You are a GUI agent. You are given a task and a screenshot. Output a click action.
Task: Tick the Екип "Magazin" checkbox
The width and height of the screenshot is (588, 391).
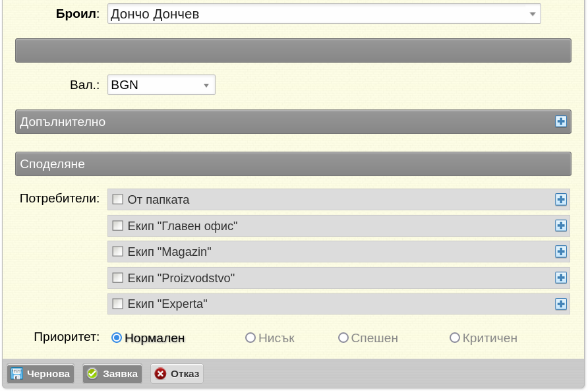coord(118,251)
